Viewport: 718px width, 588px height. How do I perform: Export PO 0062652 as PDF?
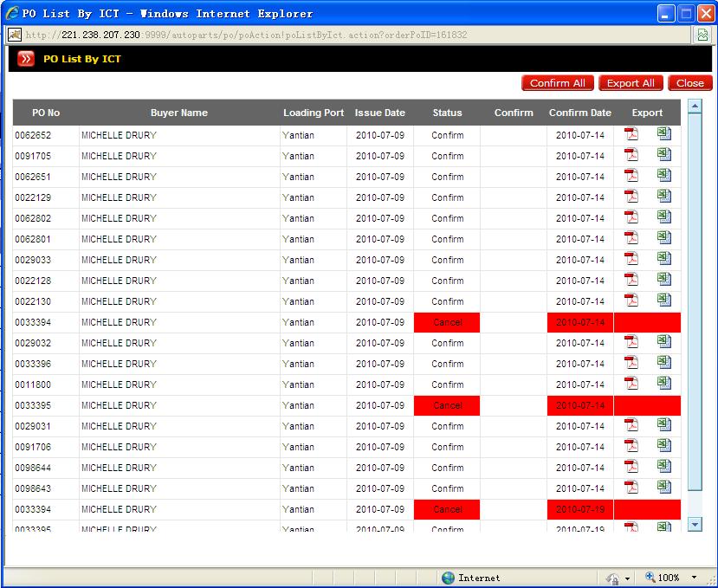coord(631,133)
